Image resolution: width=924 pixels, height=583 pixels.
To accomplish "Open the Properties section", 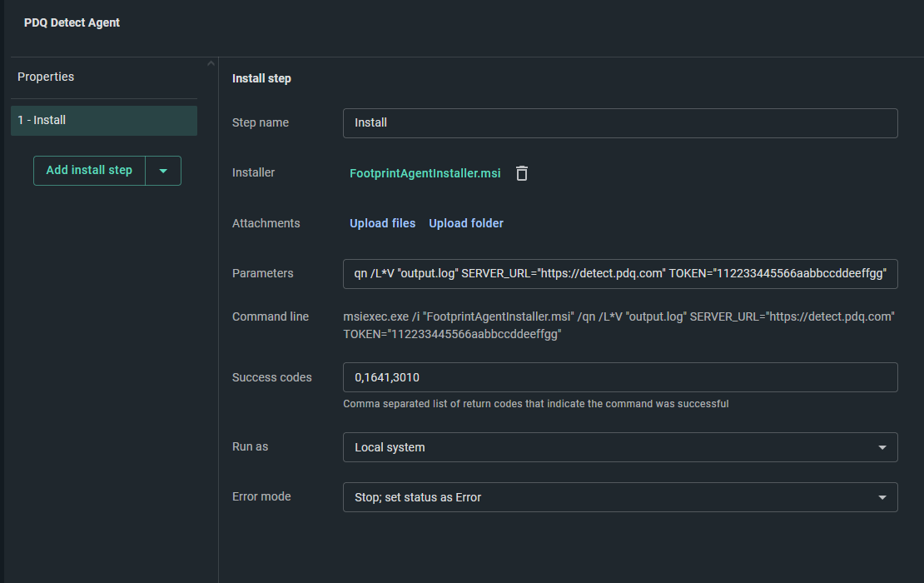I will point(46,77).
